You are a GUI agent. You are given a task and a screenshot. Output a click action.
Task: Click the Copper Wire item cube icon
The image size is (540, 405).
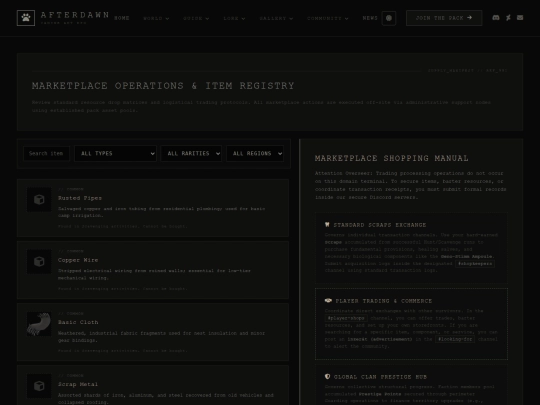coord(39,261)
